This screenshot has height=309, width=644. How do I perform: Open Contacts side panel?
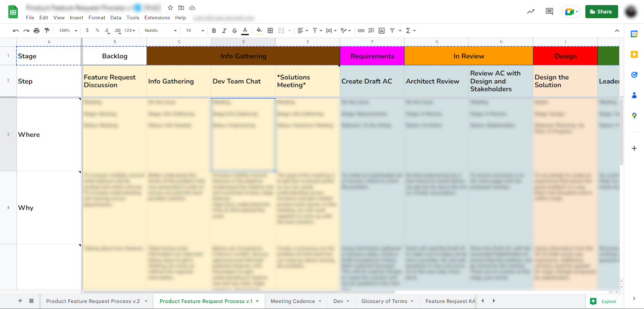point(634,95)
